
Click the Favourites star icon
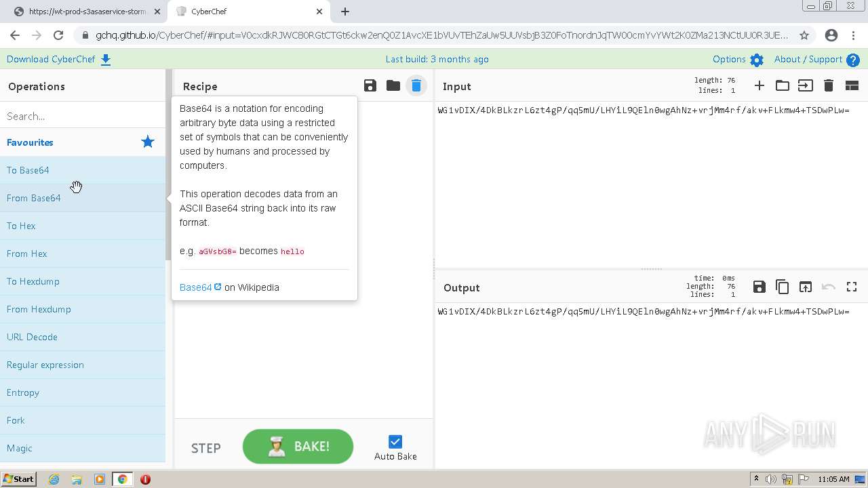[x=147, y=142]
